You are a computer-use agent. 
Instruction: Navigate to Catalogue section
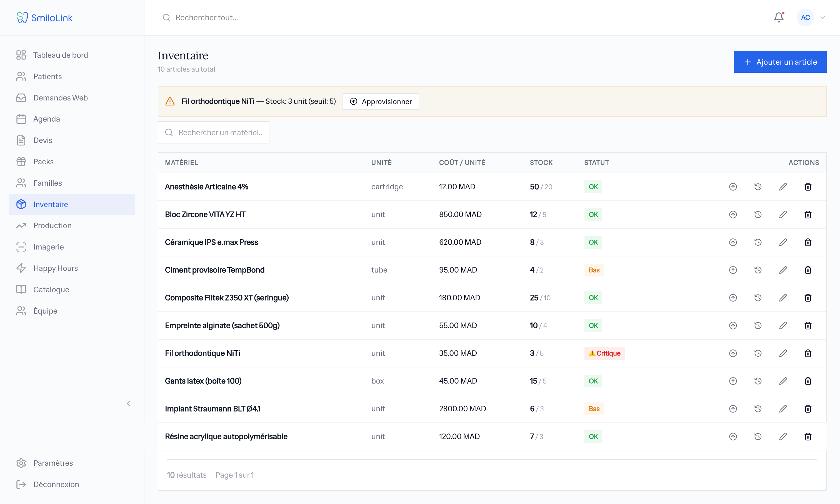pos(51,290)
